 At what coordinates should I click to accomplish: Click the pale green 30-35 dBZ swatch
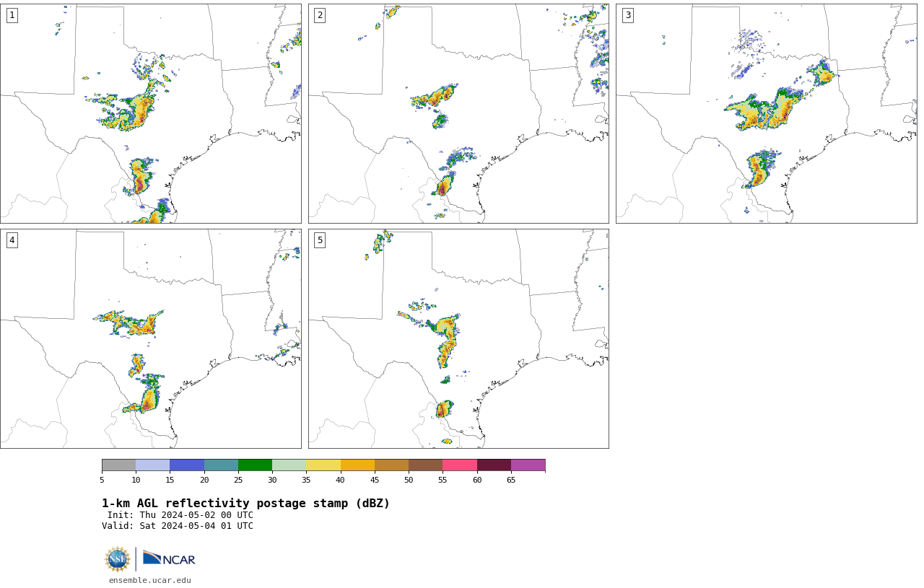point(289,465)
